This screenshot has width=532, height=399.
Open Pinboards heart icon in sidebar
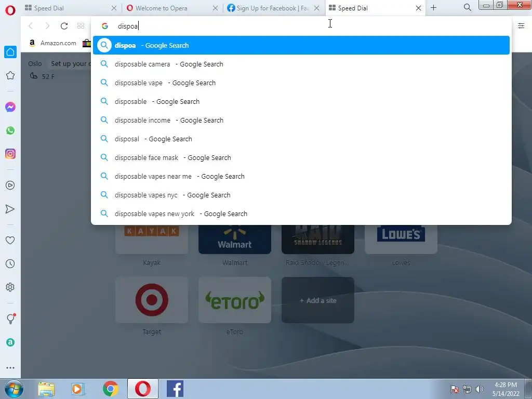[x=10, y=240]
